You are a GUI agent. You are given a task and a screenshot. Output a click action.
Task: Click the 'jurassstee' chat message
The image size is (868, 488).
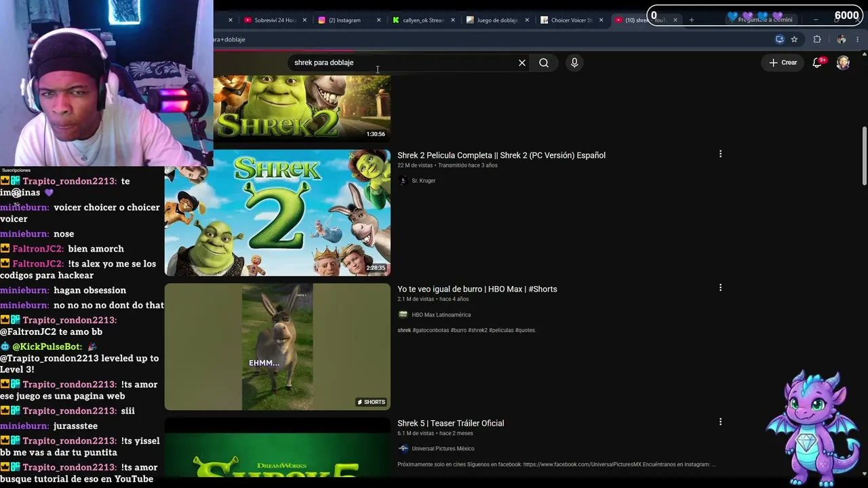tap(76, 426)
